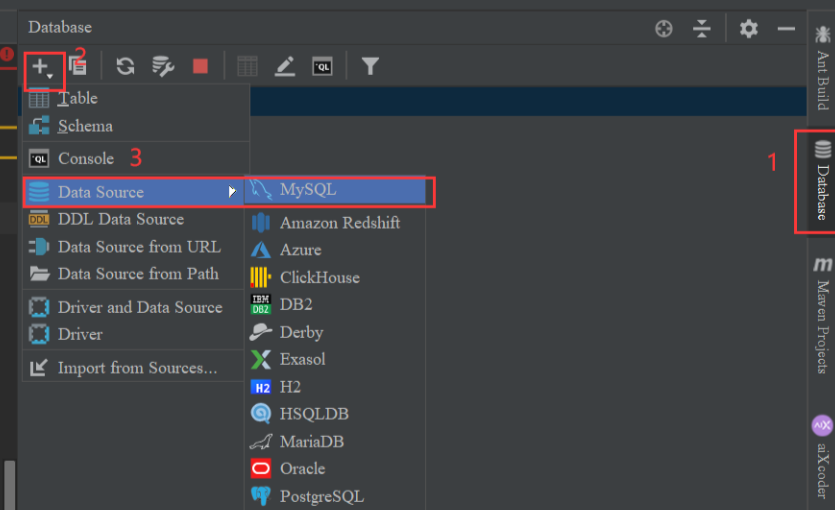
Task: Choose Exasol data source
Action: click(x=335, y=359)
